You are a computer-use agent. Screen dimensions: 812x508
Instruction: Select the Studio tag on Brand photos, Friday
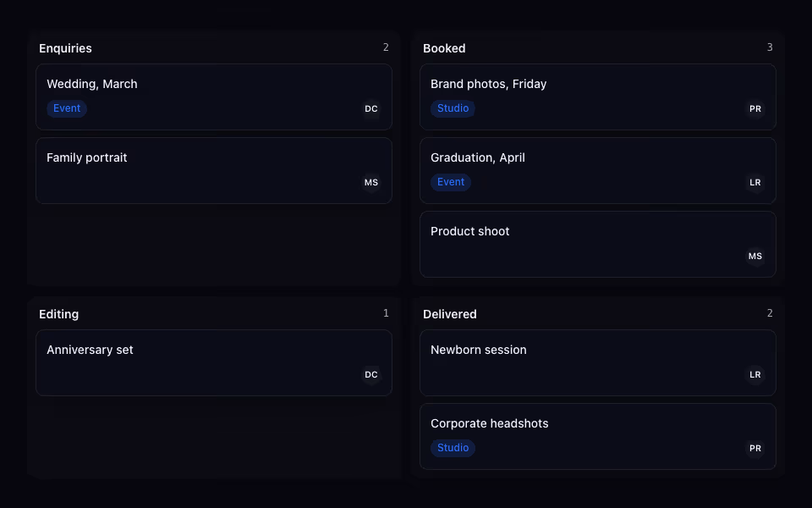coord(453,108)
